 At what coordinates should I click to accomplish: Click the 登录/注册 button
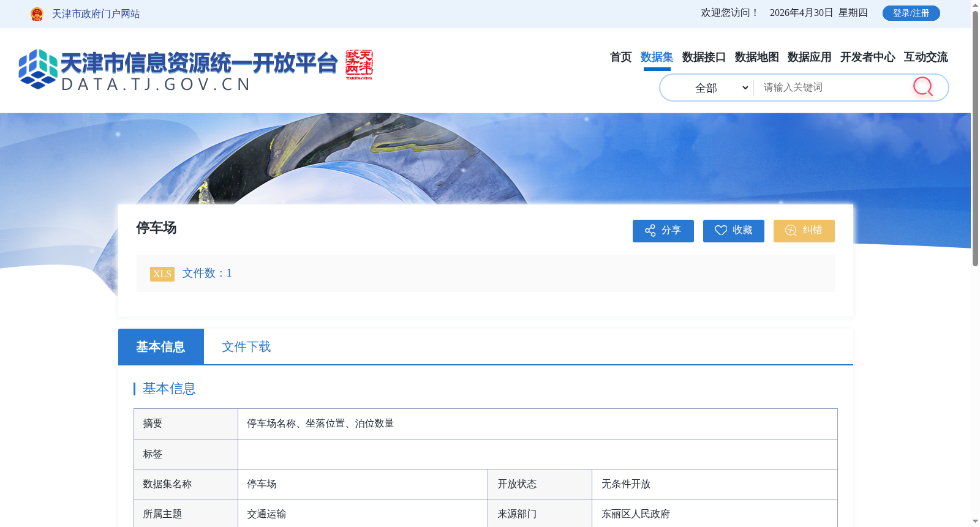point(911,13)
